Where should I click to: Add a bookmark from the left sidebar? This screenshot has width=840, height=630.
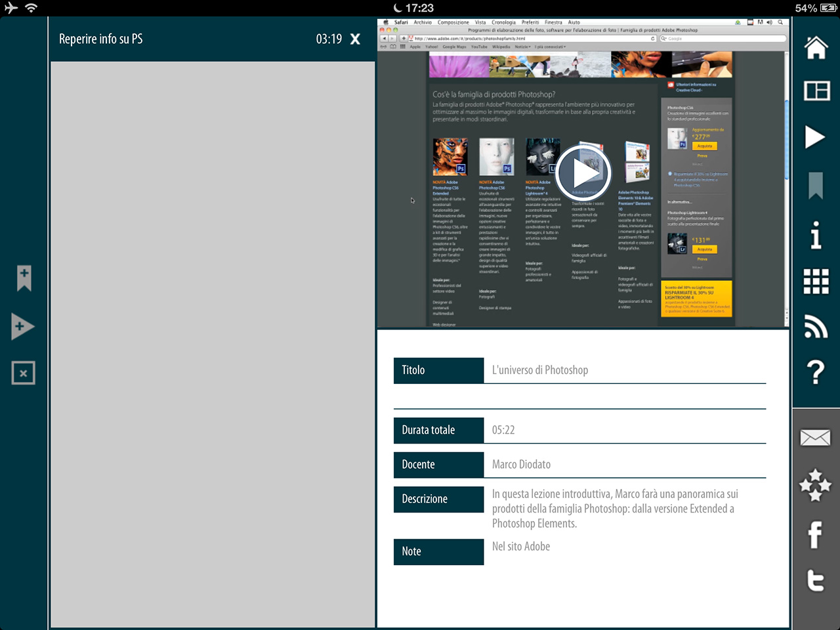tap(24, 278)
